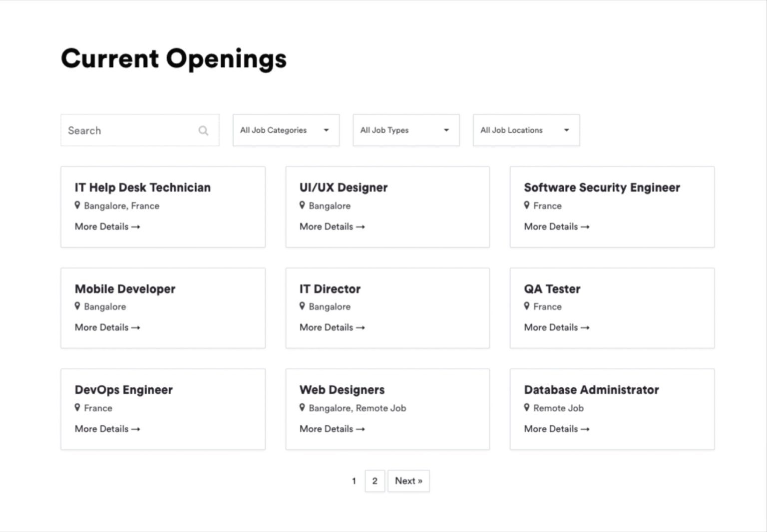The image size is (767, 532).
Task: Click the arrow icon beside DevOps Engineer More Details
Action: pos(136,429)
